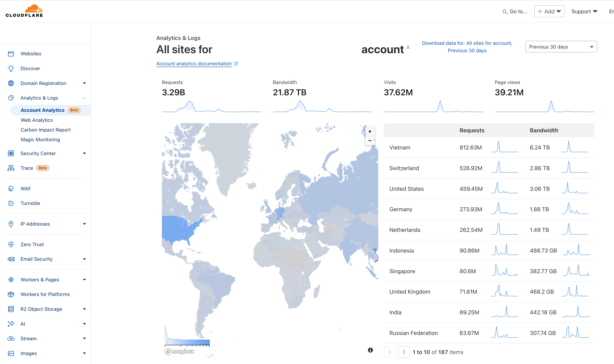Go to next page of country results
Image resolution: width=614 pixels, height=364 pixels.
[404, 352]
